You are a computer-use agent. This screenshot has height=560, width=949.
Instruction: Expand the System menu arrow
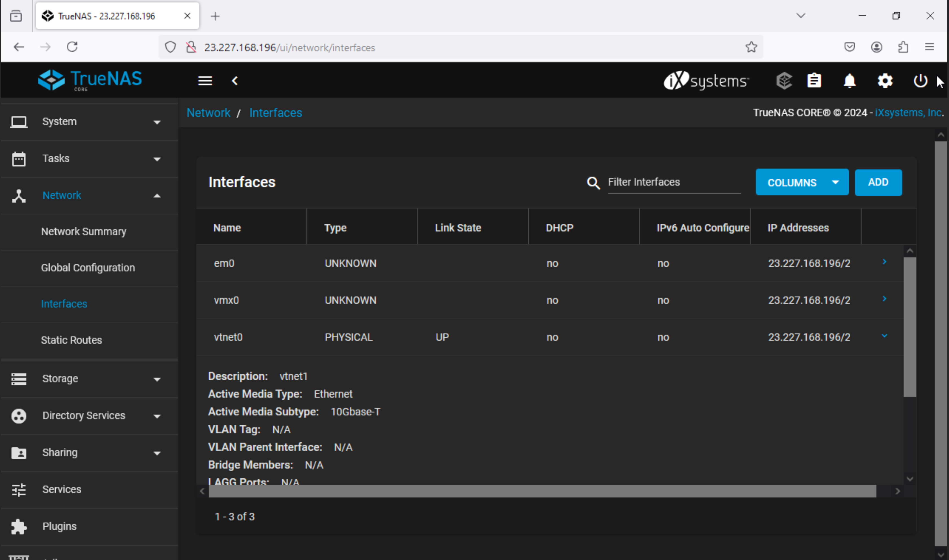click(x=157, y=122)
